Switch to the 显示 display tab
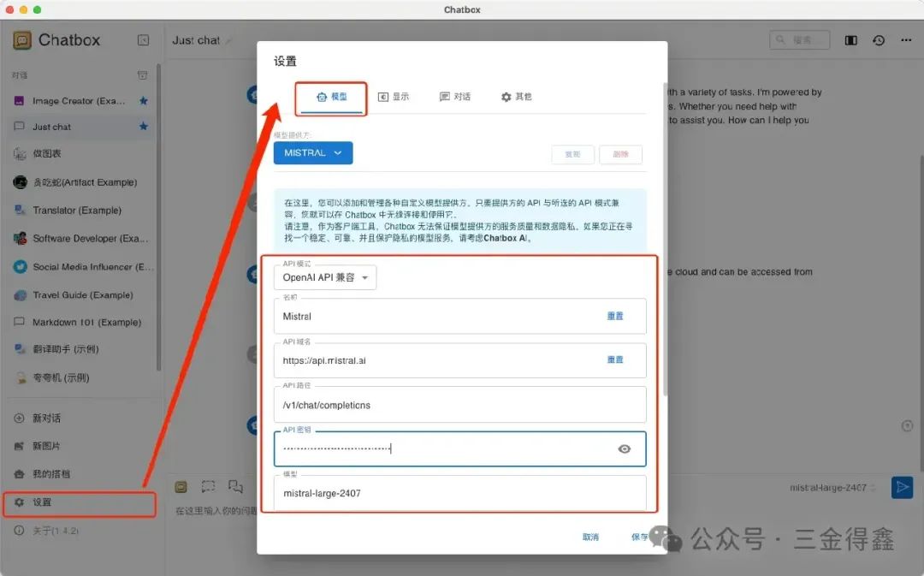The height and width of the screenshot is (576, 924). [394, 98]
